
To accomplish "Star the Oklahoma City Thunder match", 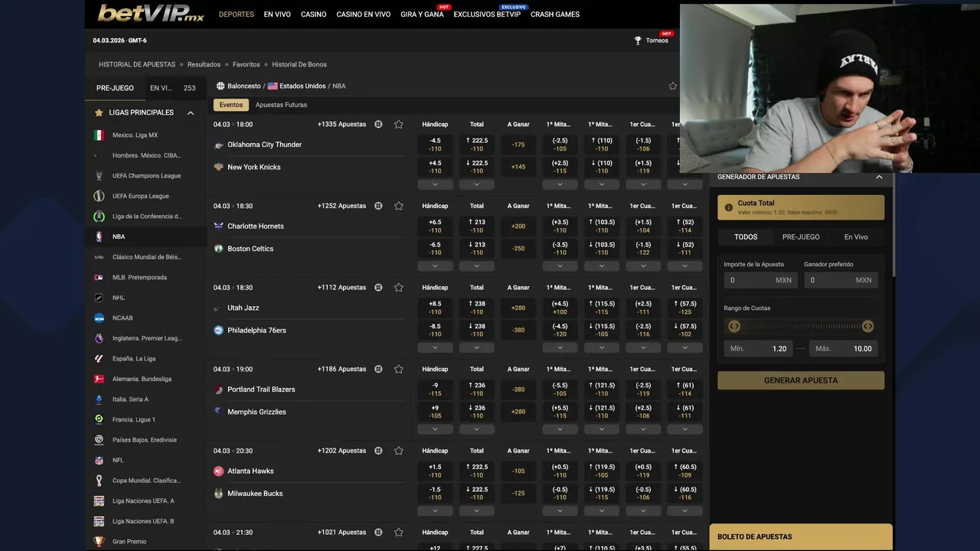I will coord(399,124).
